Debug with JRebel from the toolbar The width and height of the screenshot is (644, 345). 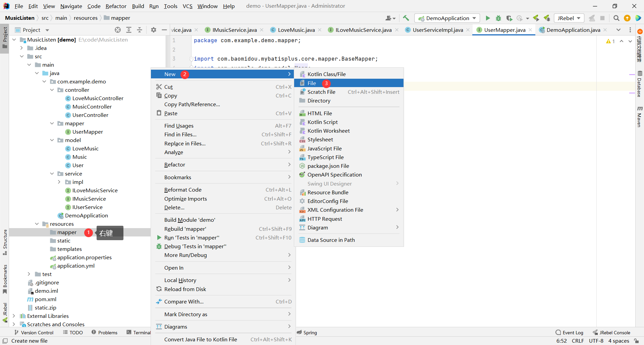coord(547,18)
